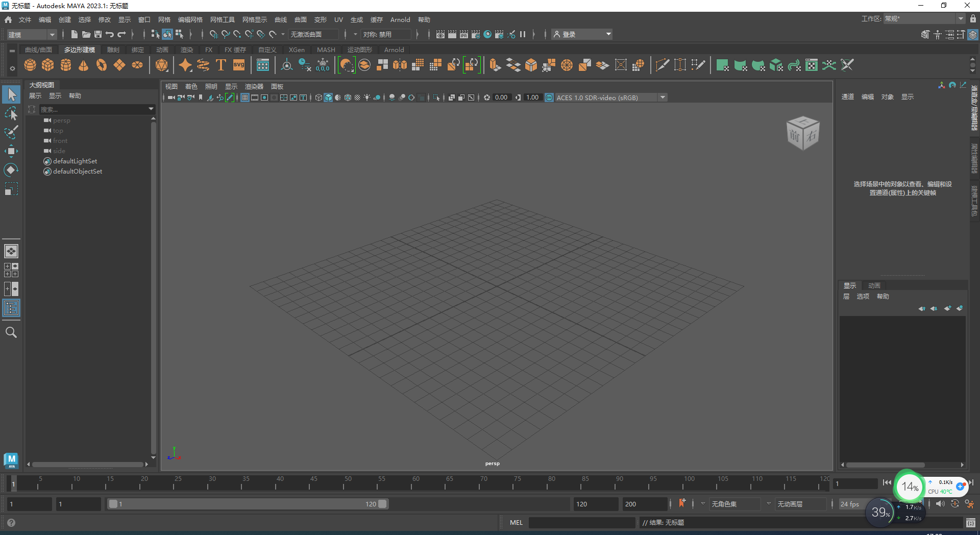Viewport: 980px width, 535px height.
Task: Create a polygon cube from the shelf
Action: [x=47, y=65]
